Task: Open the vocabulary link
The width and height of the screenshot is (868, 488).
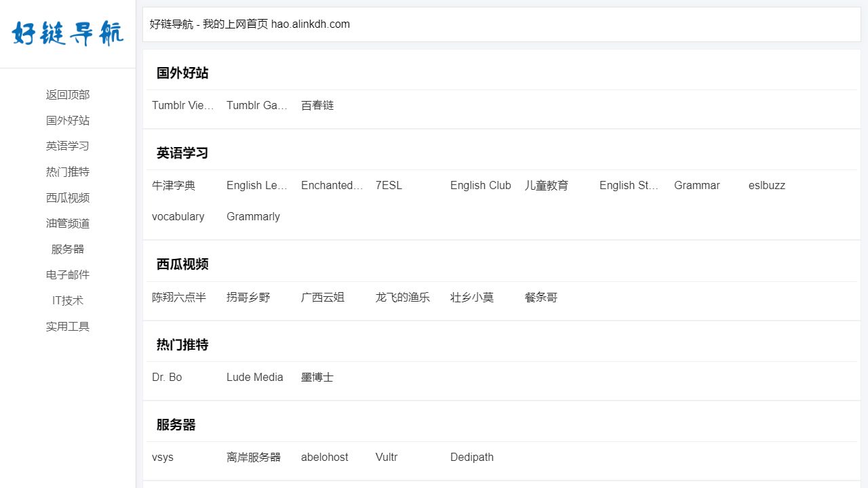Action: coord(178,217)
